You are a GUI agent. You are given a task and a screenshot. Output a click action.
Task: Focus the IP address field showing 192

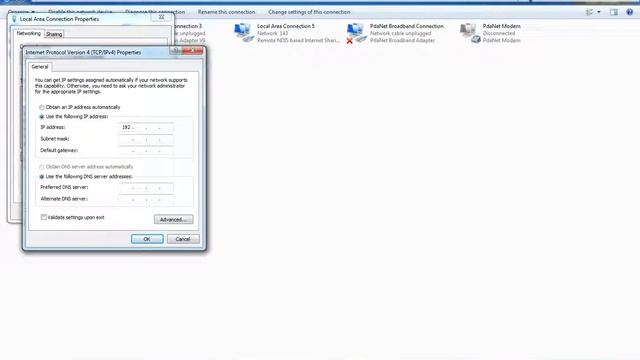pyautogui.click(x=146, y=128)
